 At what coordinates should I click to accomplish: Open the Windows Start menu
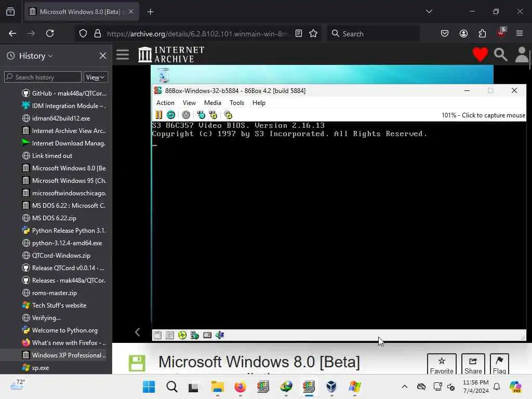point(149,387)
